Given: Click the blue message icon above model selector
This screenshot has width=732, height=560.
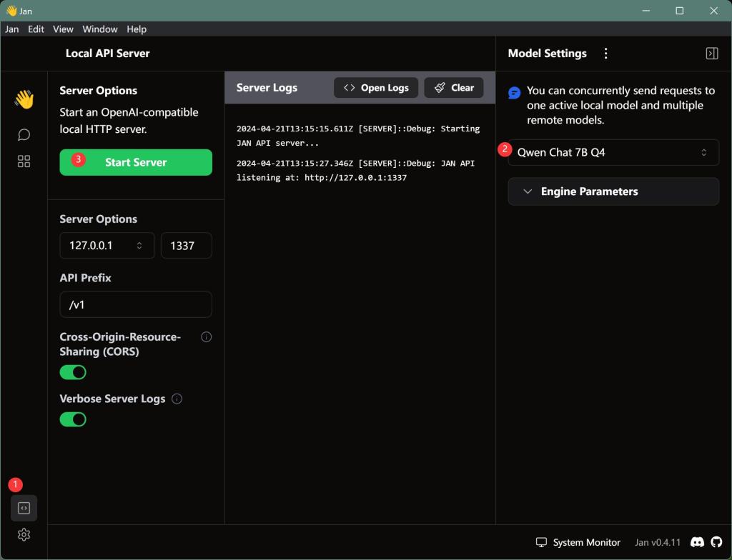Looking at the screenshot, I should [x=514, y=92].
